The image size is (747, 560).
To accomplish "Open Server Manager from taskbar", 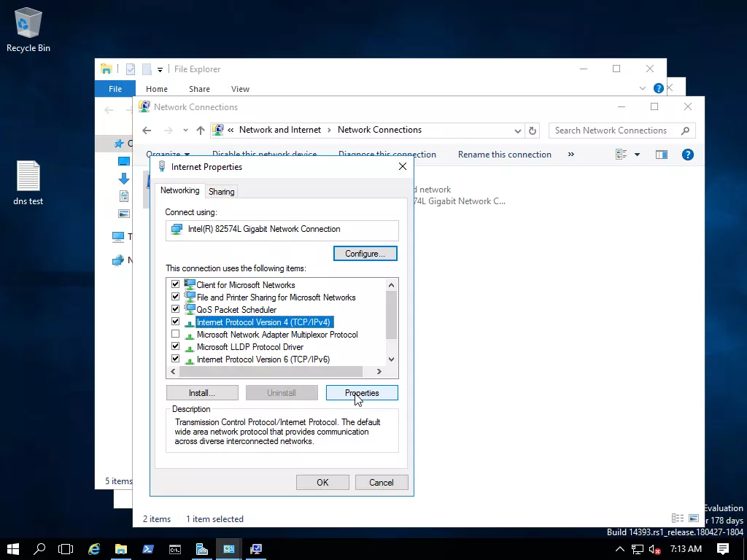I will (202, 549).
